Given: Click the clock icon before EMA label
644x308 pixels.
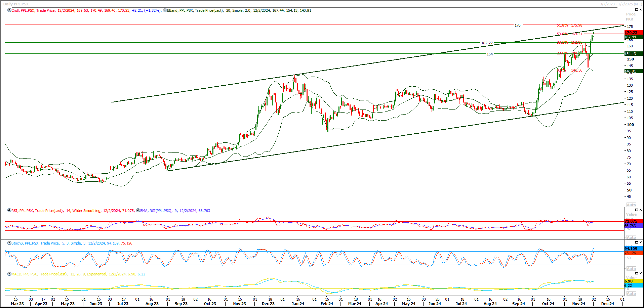Looking at the screenshot, I should coord(138,211).
